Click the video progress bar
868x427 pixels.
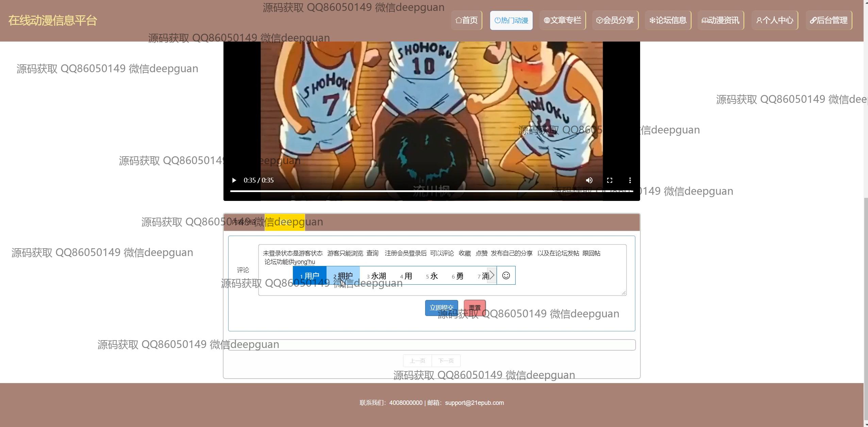pos(431,191)
